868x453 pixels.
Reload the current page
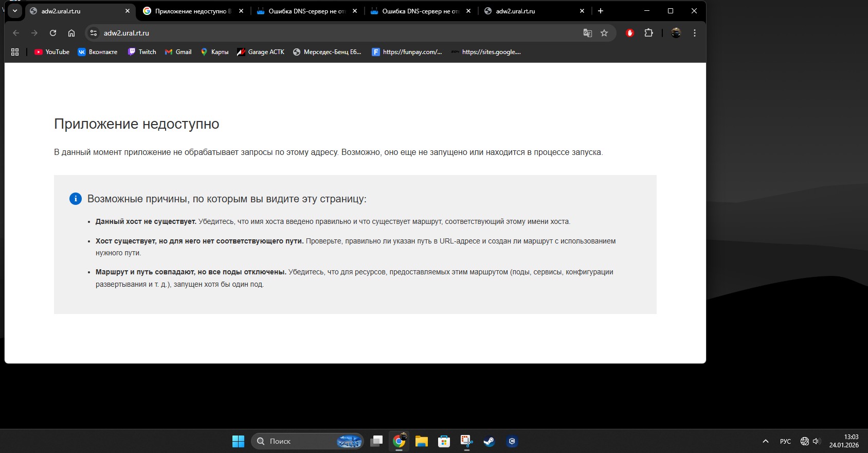[52, 33]
